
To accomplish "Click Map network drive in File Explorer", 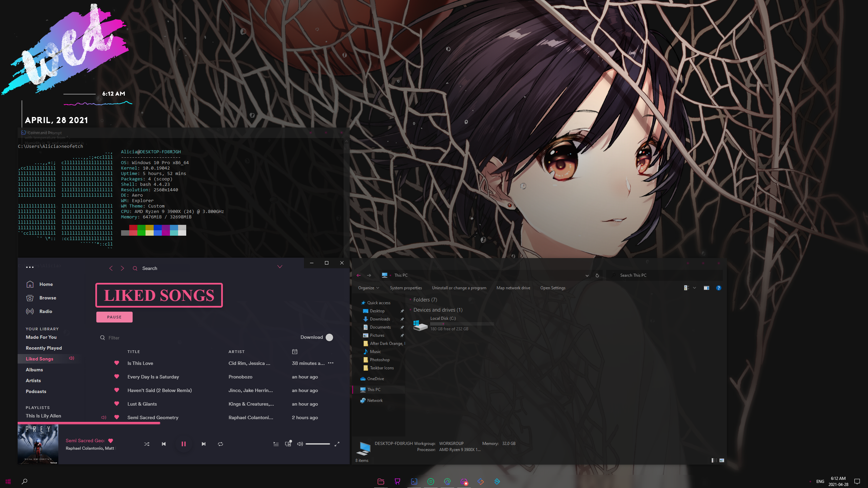I will click(513, 288).
